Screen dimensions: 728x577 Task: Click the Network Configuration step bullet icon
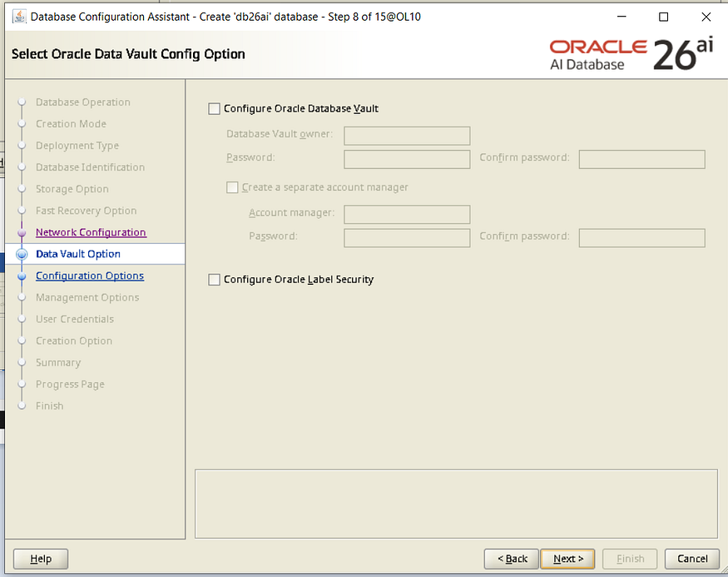click(x=22, y=232)
